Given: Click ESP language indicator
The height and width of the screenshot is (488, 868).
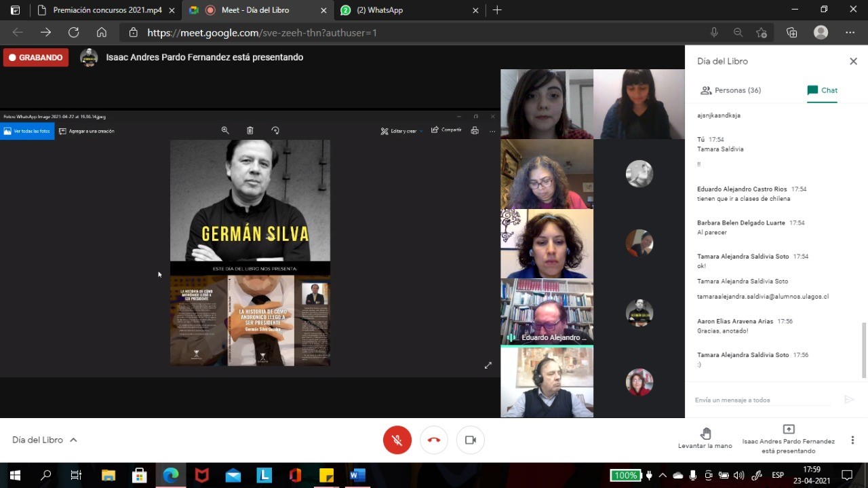Looking at the screenshot, I should 777,475.
